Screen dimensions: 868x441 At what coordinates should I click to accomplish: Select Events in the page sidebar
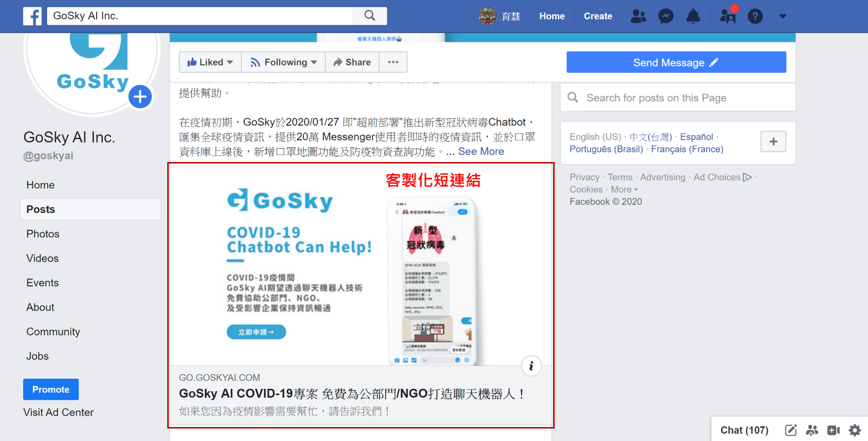(x=42, y=283)
